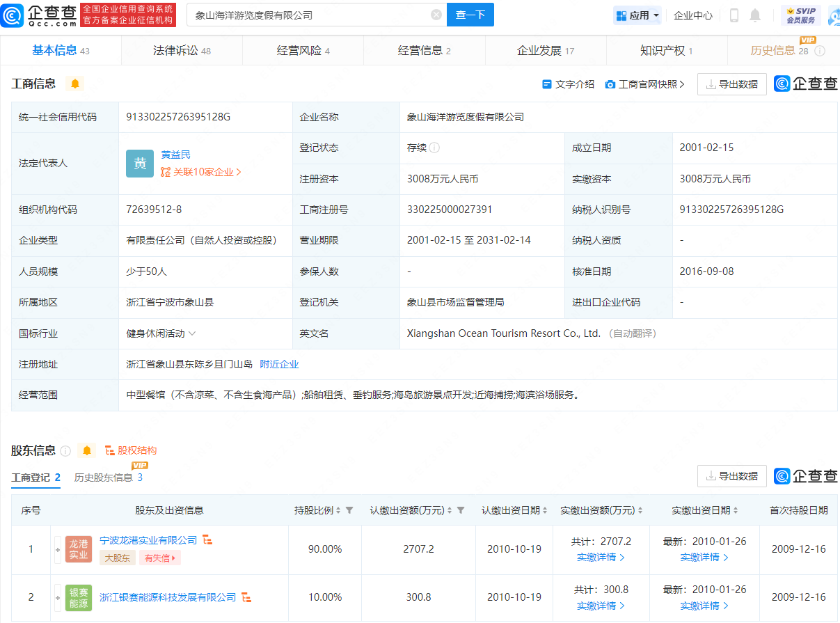
Task: Sort the 认缴出资额(万元) column
Action: pos(450,510)
